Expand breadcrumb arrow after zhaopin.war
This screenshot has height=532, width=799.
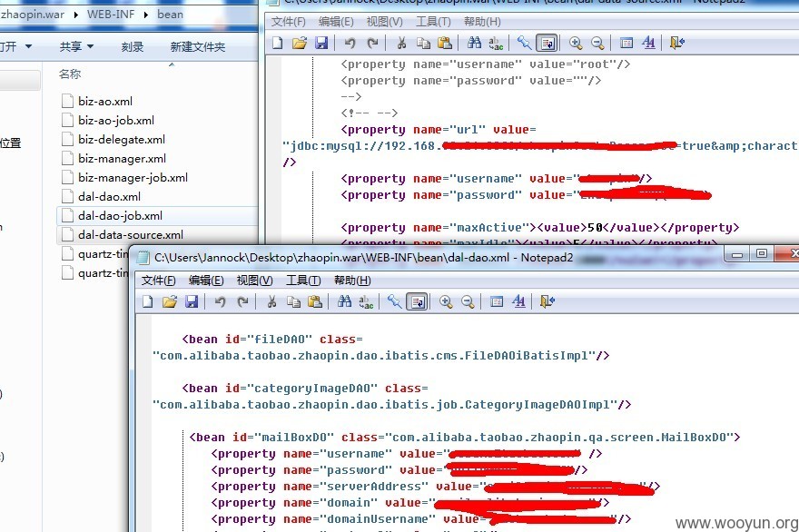tap(76, 15)
